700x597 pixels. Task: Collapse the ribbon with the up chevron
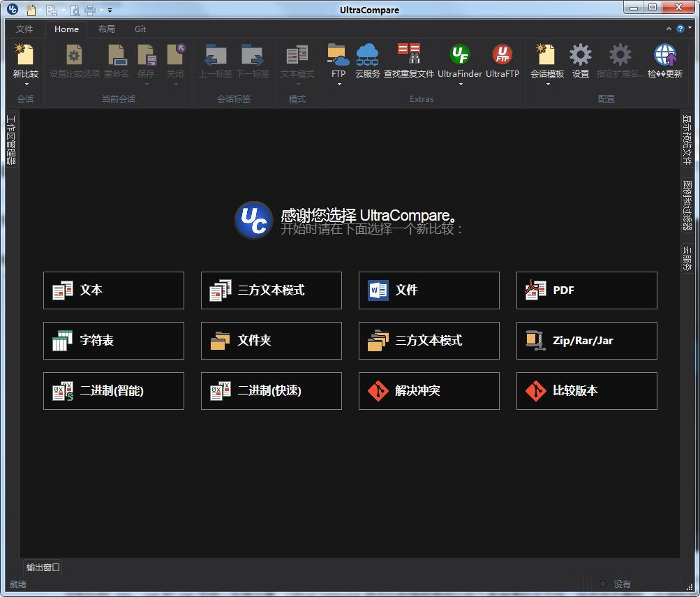coord(669,29)
